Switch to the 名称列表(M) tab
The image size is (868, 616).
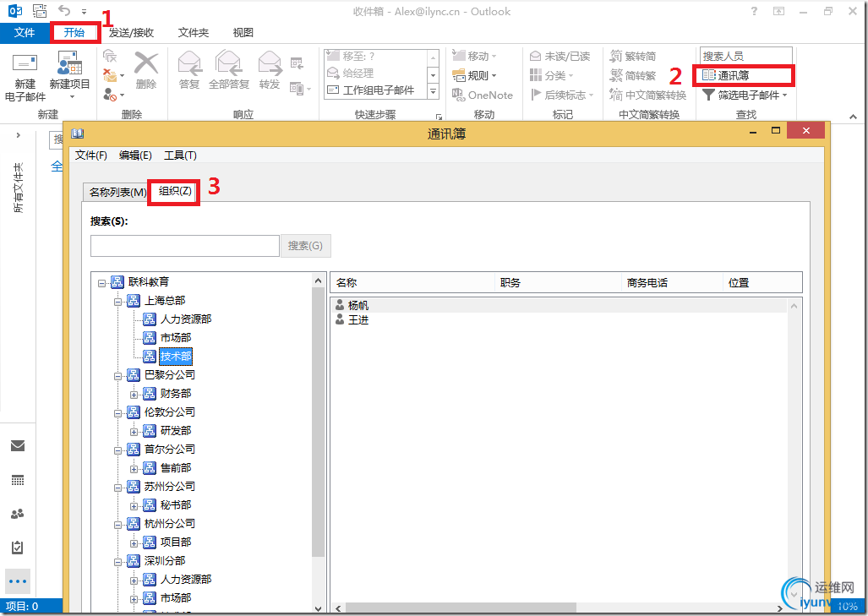117,193
